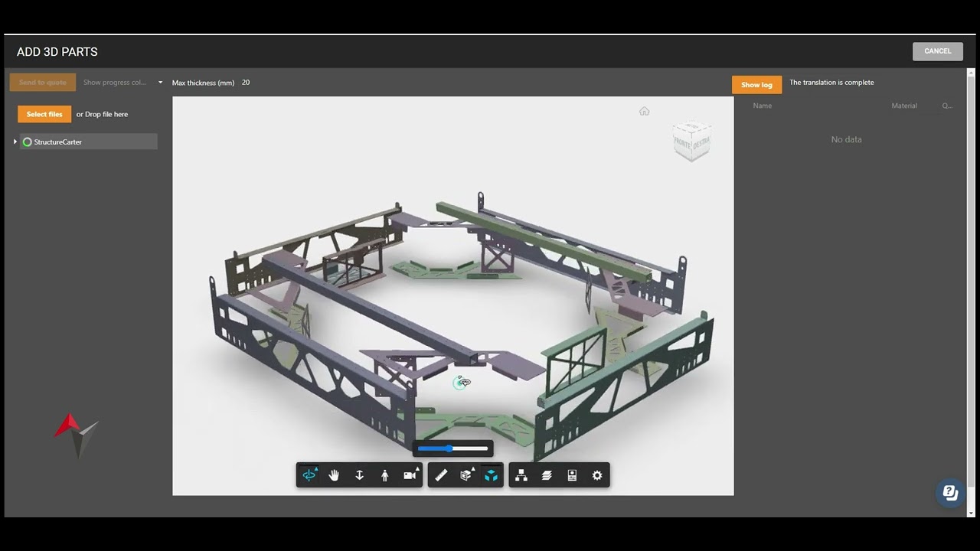980x551 pixels.
Task: Click the Send to quote button
Action: click(43, 83)
